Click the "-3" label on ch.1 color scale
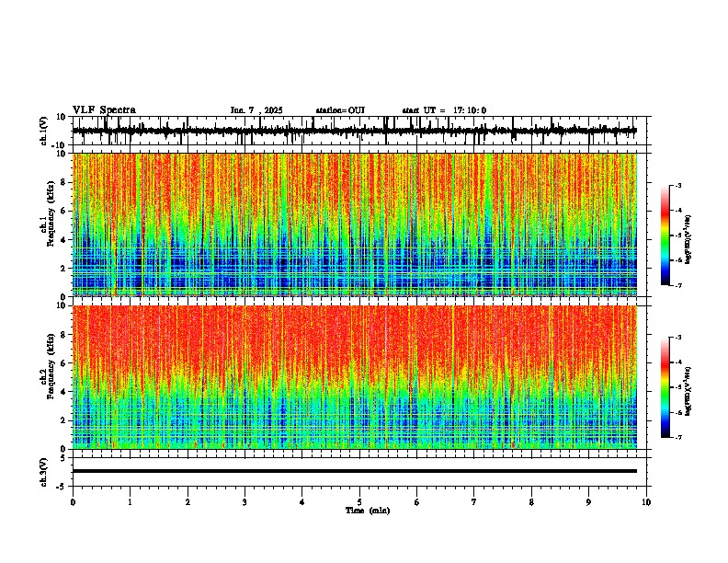The image size is (728, 563). [678, 185]
